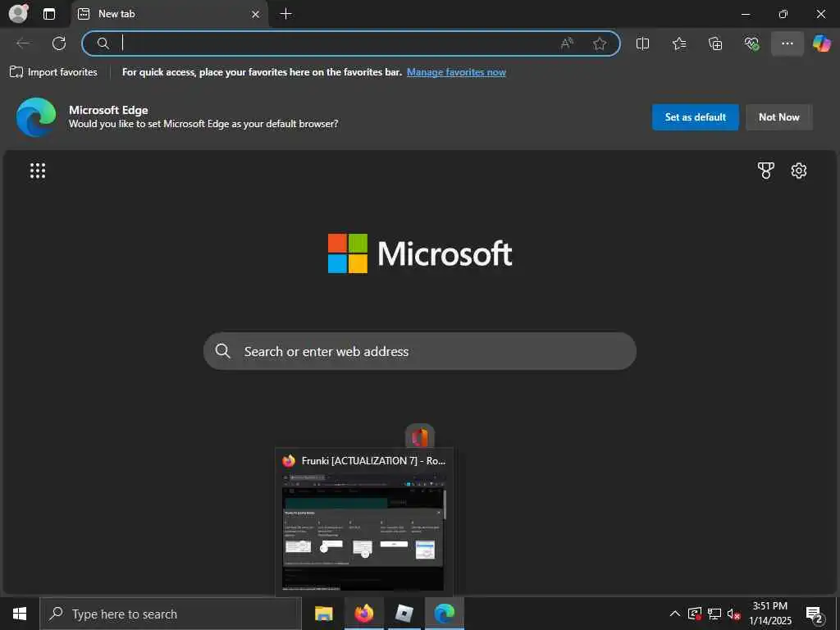
Task: Open Browser essentials heart icon
Action: point(751,43)
